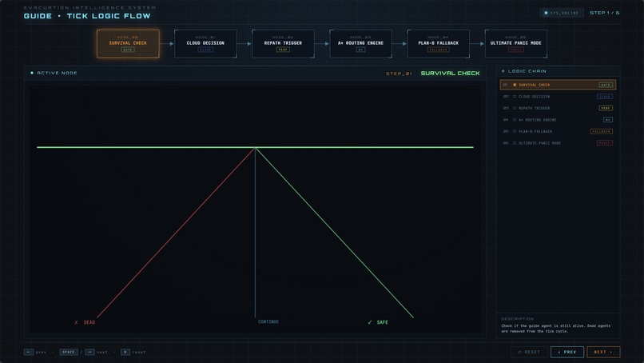The height and width of the screenshot is (363, 644).
Task: Click the CONTINUE outcome label
Action: click(x=268, y=321)
